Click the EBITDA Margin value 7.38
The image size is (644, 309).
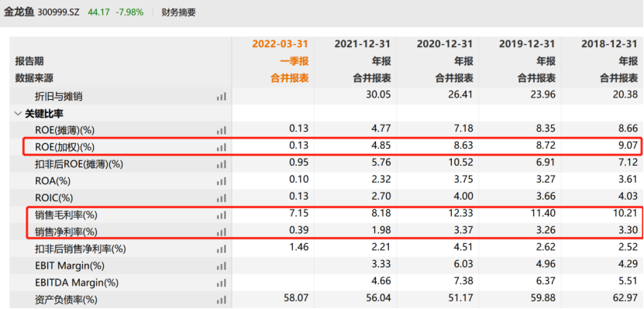pyautogui.click(x=463, y=281)
